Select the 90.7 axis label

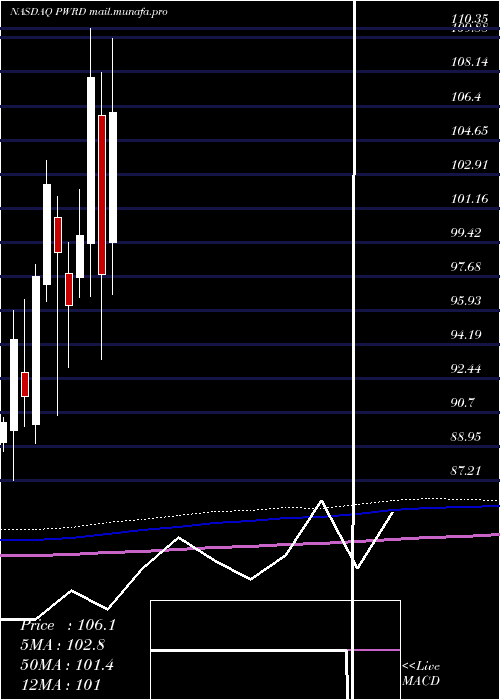click(x=462, y=403)
